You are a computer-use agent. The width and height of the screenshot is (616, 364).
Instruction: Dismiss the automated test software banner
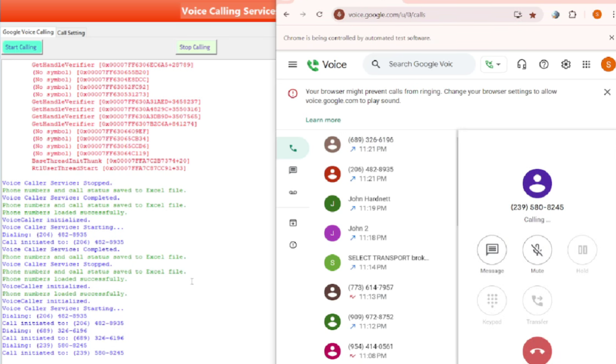[611, 38]
